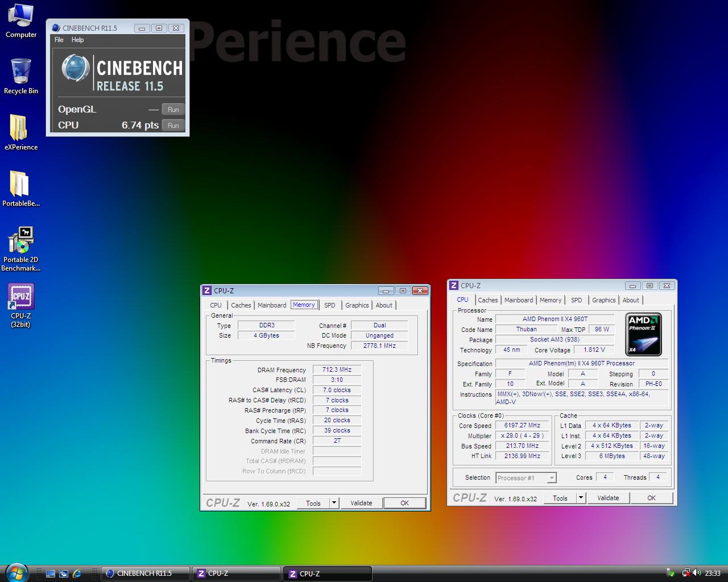This screenshot has height=582, width=728.
Task: Click Core Voltage value 1.812 V
Action: click(x=594, y=350)
